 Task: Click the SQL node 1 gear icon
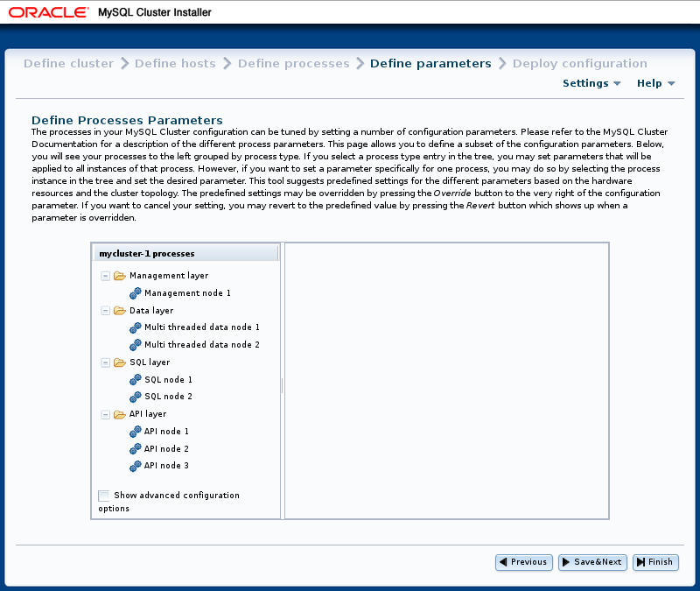pos(136,380)
